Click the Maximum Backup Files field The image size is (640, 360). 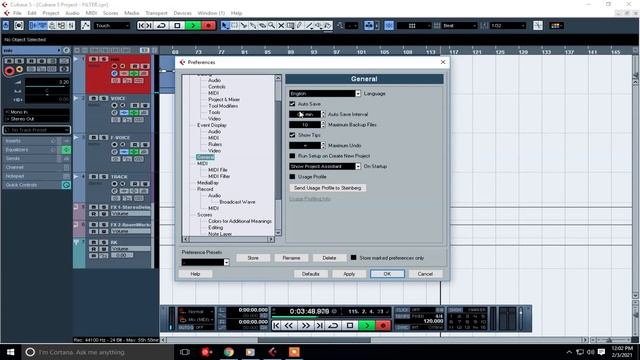305,124
